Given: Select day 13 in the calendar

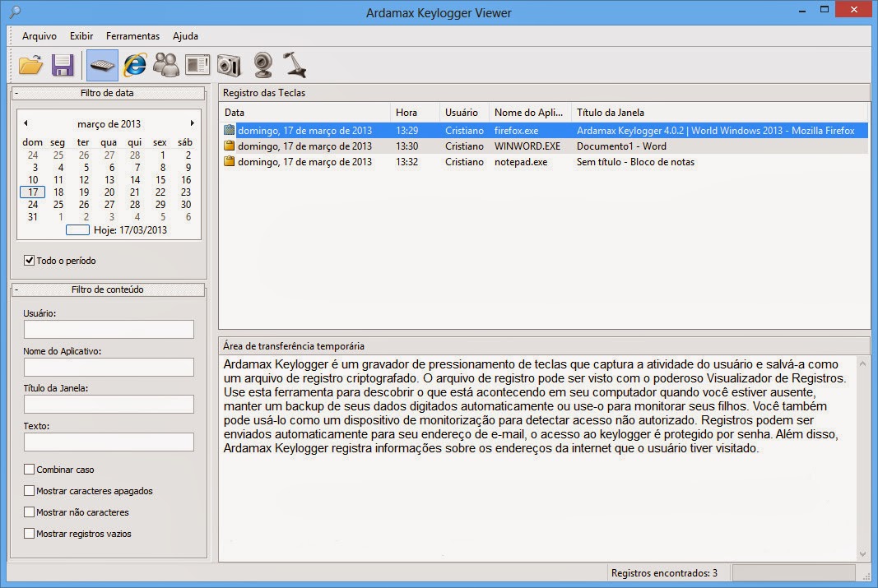Looking at the screenshot, I should pyautogui.click(x=109, y=179).
